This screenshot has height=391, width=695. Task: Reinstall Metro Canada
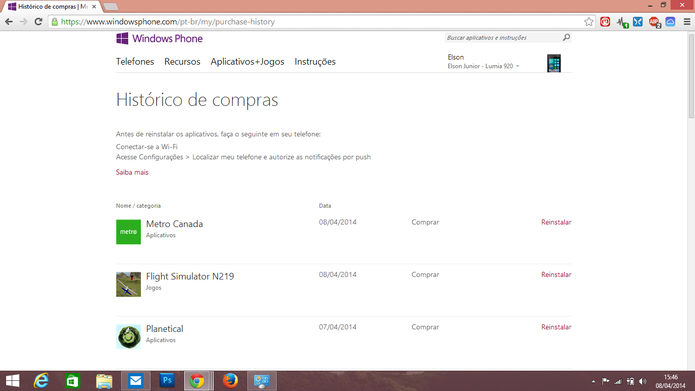point(556,222)
